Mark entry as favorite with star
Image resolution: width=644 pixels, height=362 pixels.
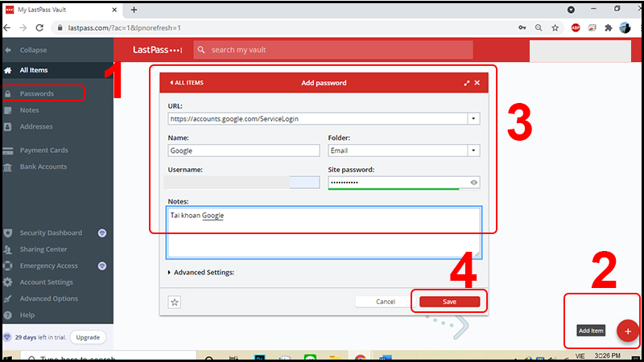pos(174,302)
